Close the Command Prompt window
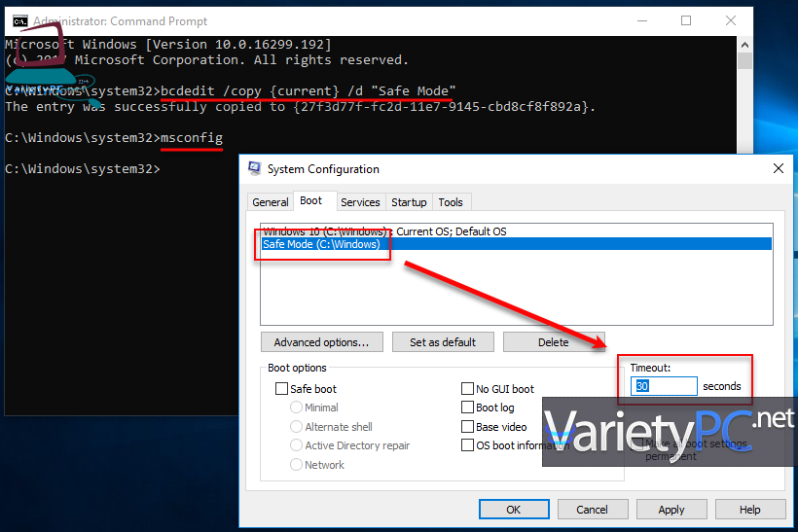The image size is (798, 532). (x=730, y=20)
